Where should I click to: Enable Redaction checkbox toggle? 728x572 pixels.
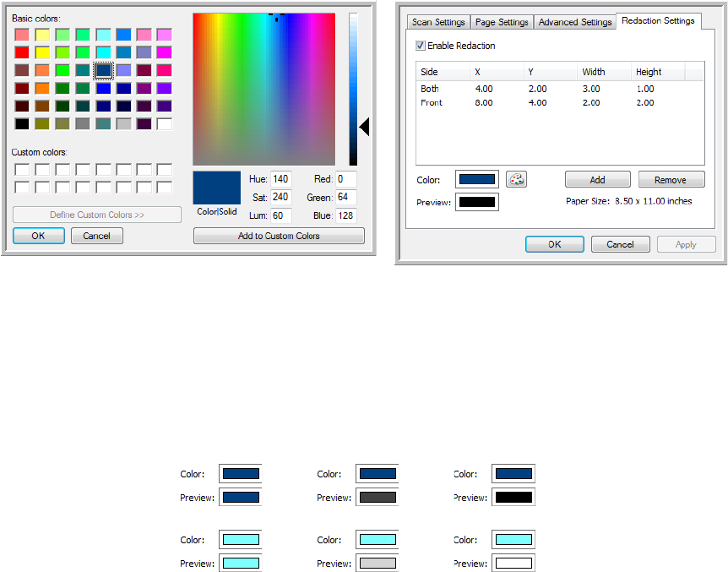pyautogui.click(x=421, y=46)
